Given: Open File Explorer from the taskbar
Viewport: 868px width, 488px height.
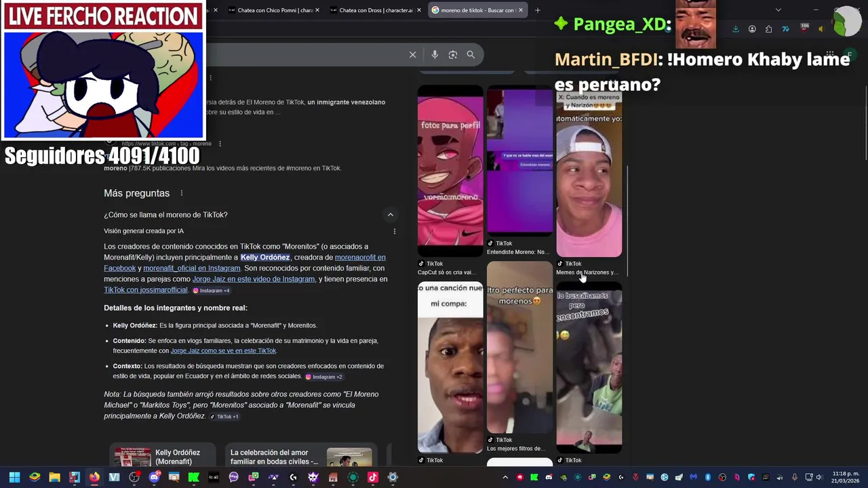Looking at the screenshot, I should click(54, 477).
